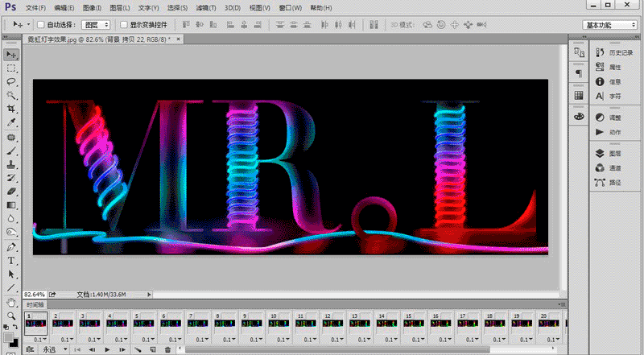Click the 82.64% zoom level field
Viewport: 644px width, 355px height.
(x=35, y=294)
